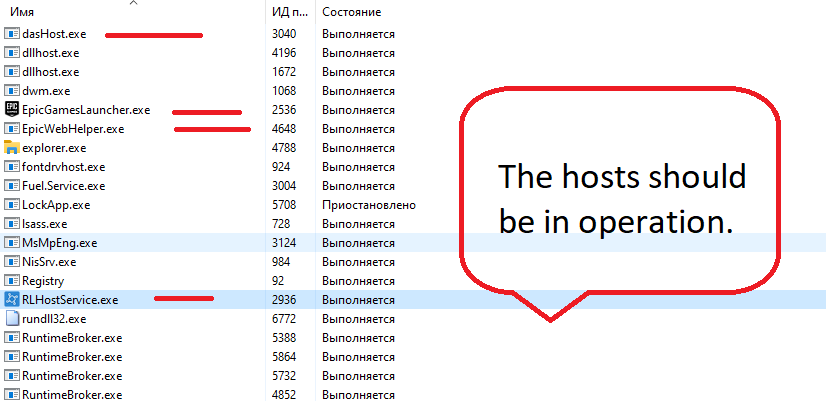
Task: Select rundll32.exe process name
Action: coord(54,319)
